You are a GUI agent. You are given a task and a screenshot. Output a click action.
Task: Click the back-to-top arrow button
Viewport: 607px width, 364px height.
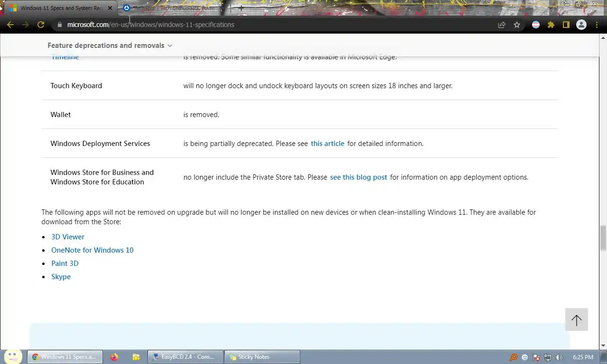point(577,319)
